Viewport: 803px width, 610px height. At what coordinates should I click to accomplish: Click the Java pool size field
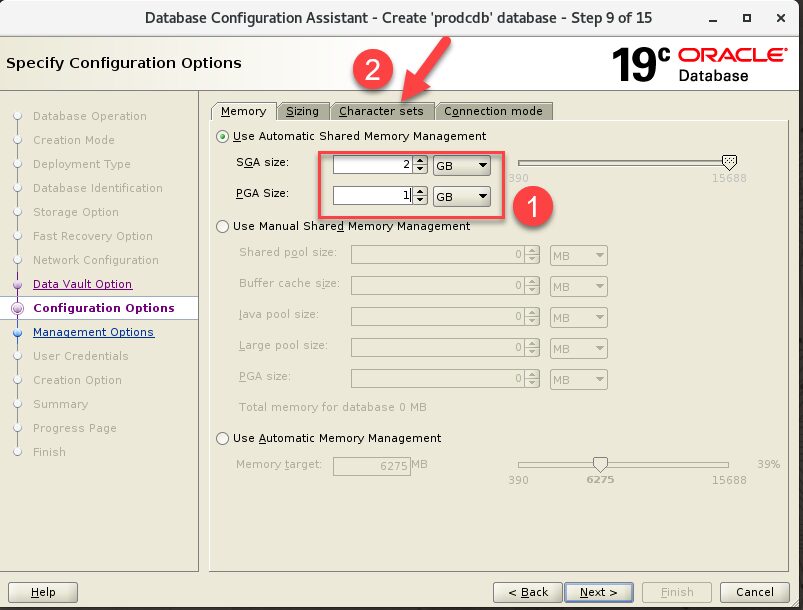point(438,317)
